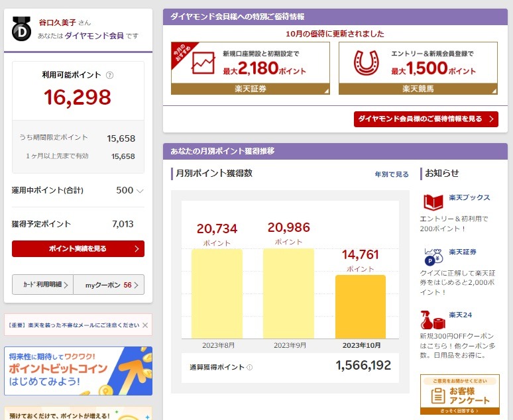Click the ポイント実績を見る button

(78, 248)
